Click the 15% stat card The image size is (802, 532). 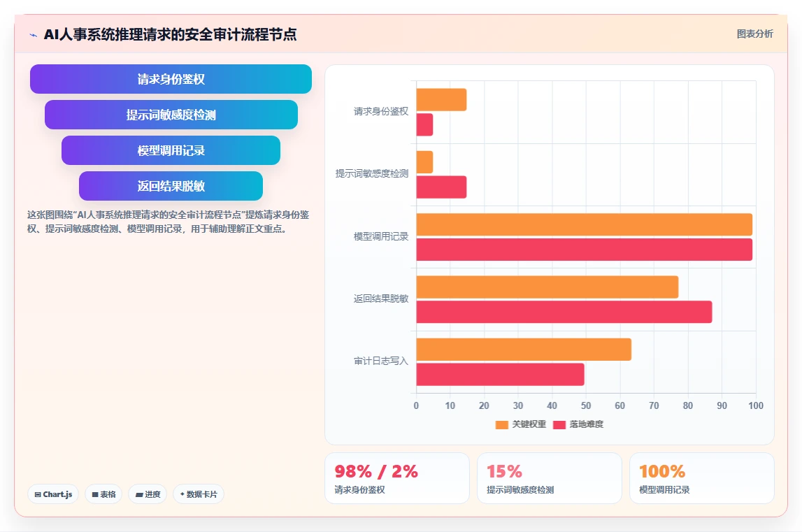550,478
